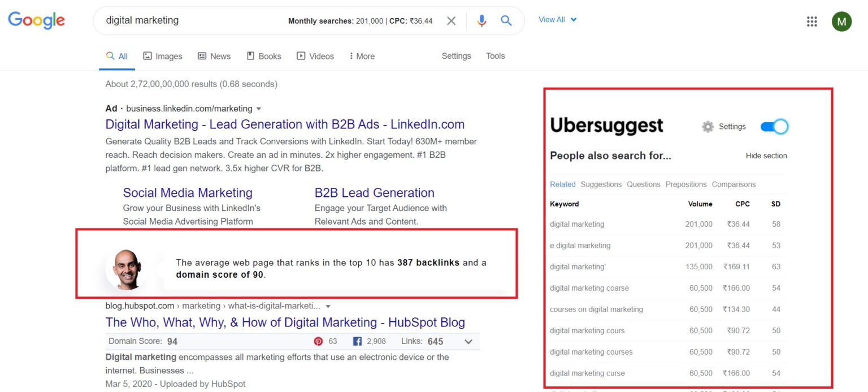
Task: Open the Social Media Marketing sitelink
Action: tap(188, 193)
